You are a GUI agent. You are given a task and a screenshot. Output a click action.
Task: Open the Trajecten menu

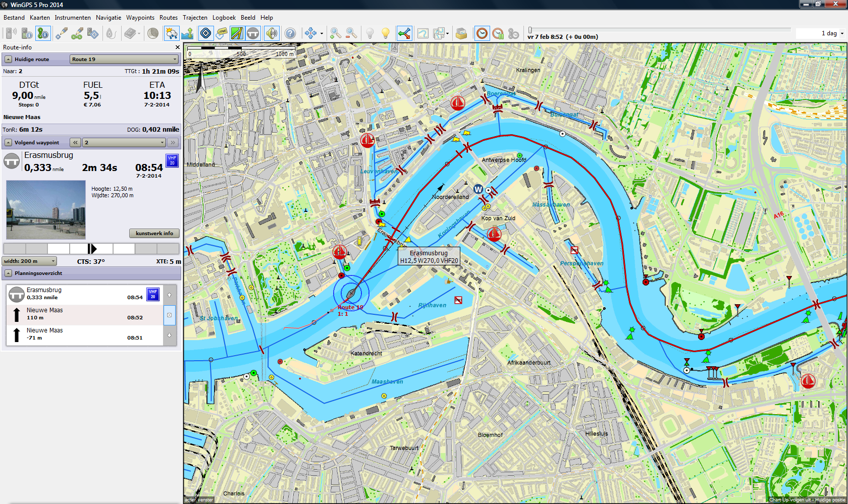pos(195,18)
